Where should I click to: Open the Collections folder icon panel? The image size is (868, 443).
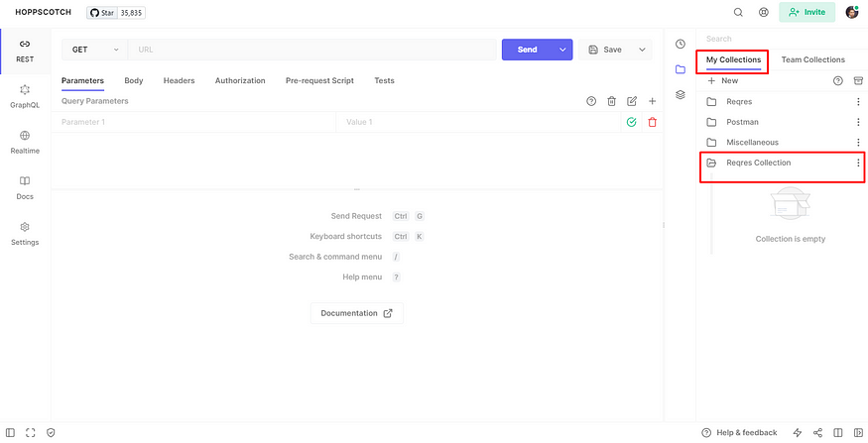681,69
